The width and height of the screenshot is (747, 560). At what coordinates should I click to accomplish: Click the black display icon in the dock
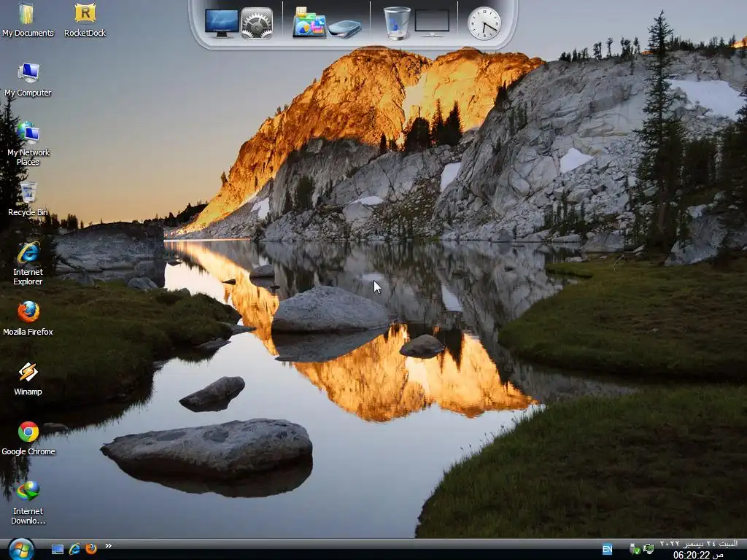[432, 23]
